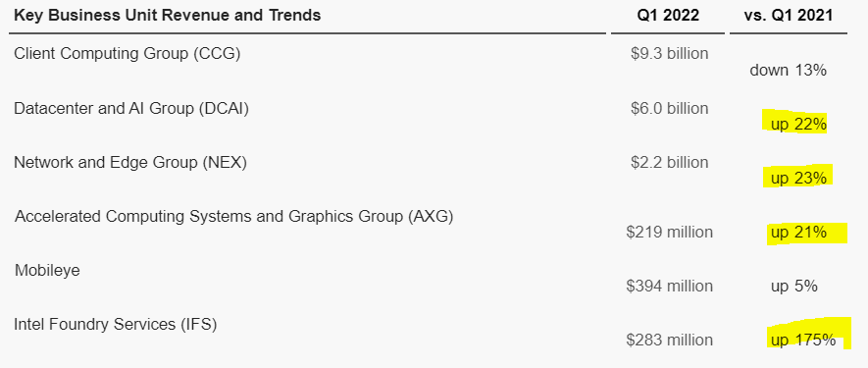Click the highlighted 'up 21%' value
The image size is (868, 368).
[798, 233]
